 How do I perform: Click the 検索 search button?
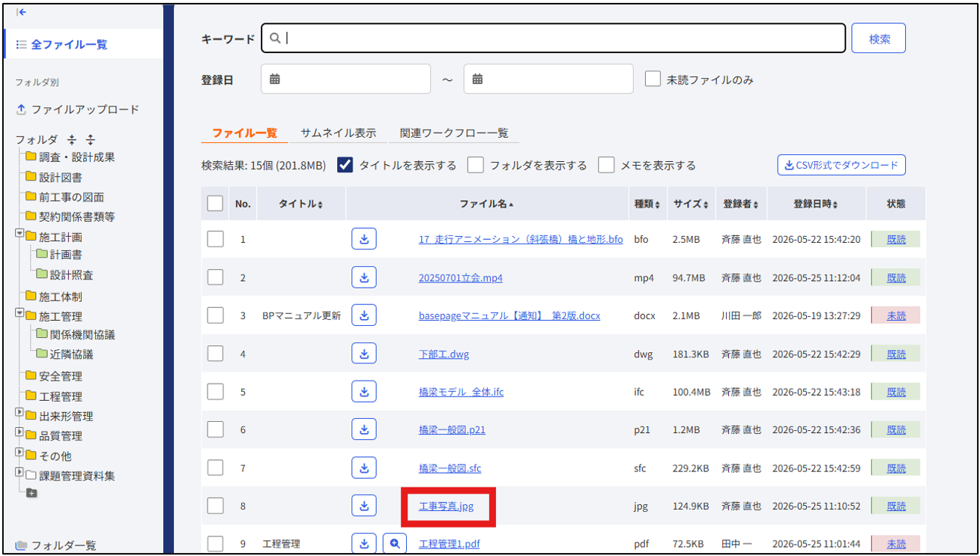pyautogui.click(x=879, y=38)
